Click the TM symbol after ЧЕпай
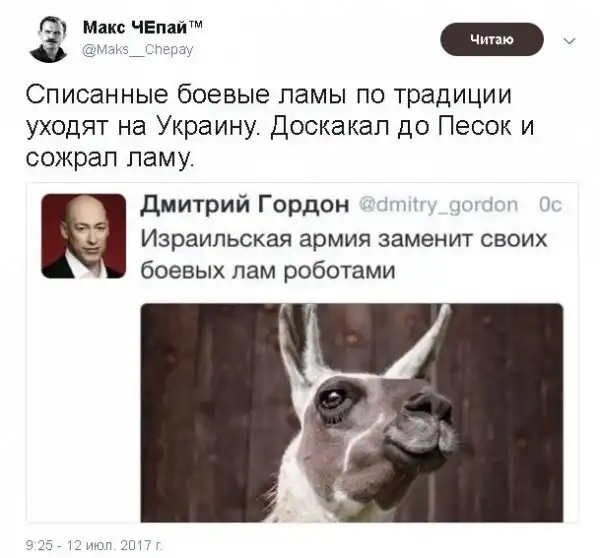 (196, 24)
